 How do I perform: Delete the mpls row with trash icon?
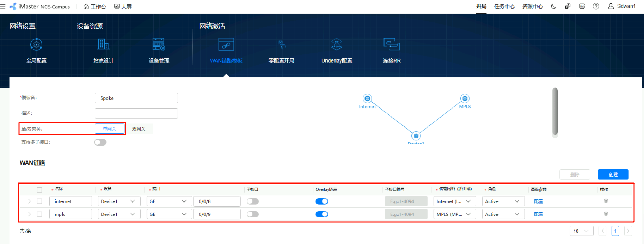coord(606,214)
